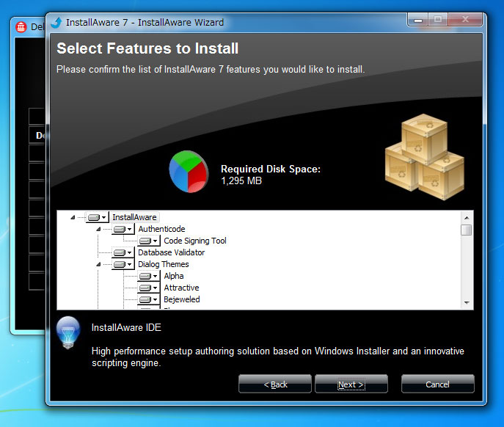Select the Dialog Themes item
This screenshot has width=504, height=427.
(x=164, y=264)
